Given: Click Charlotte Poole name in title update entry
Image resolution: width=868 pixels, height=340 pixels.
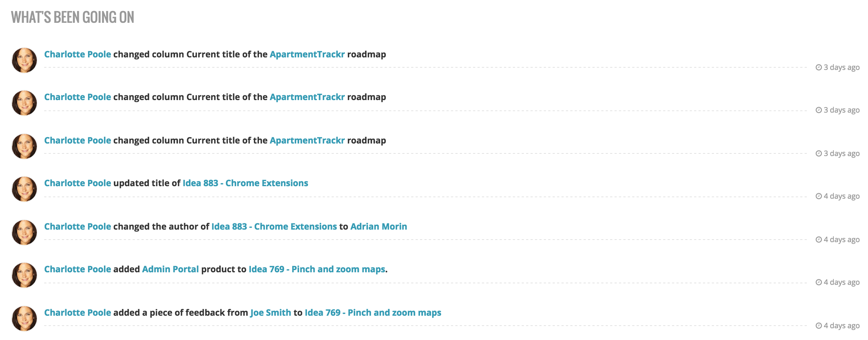Looking at the screenshot, I should pos(77,183).
